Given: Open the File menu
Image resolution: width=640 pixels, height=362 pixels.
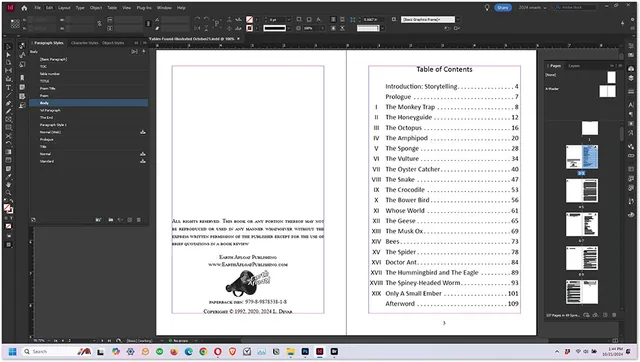Looking at the screenshot, I should coord(37,8).
